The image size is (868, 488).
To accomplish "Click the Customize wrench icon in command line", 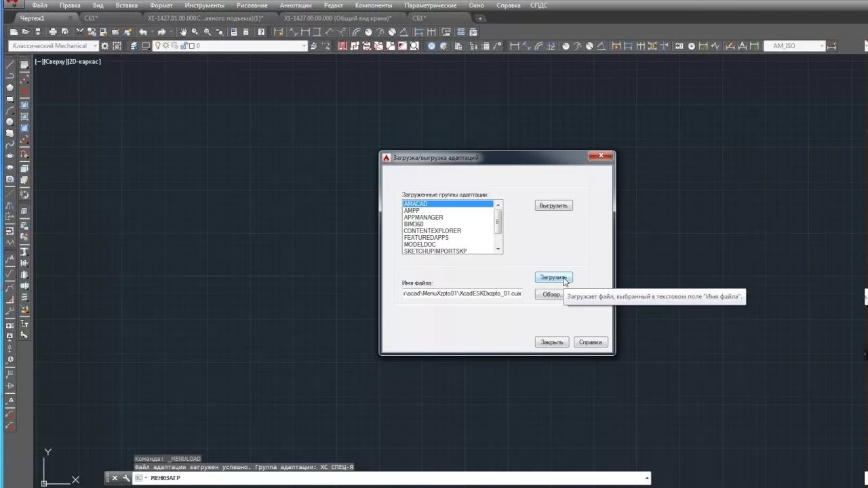I will click(126, 478).
